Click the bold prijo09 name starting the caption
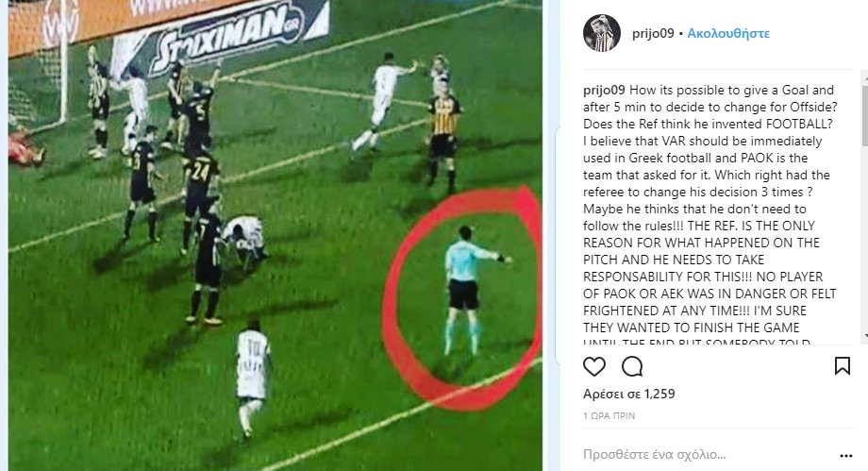 (x=604, y=91)
